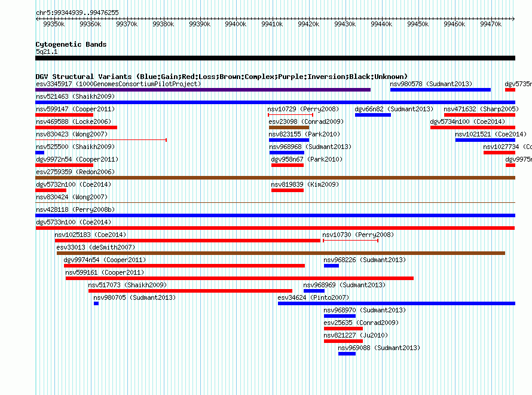Select nsv469588 (Locke2006) label
532x395 pixels.
74,121
